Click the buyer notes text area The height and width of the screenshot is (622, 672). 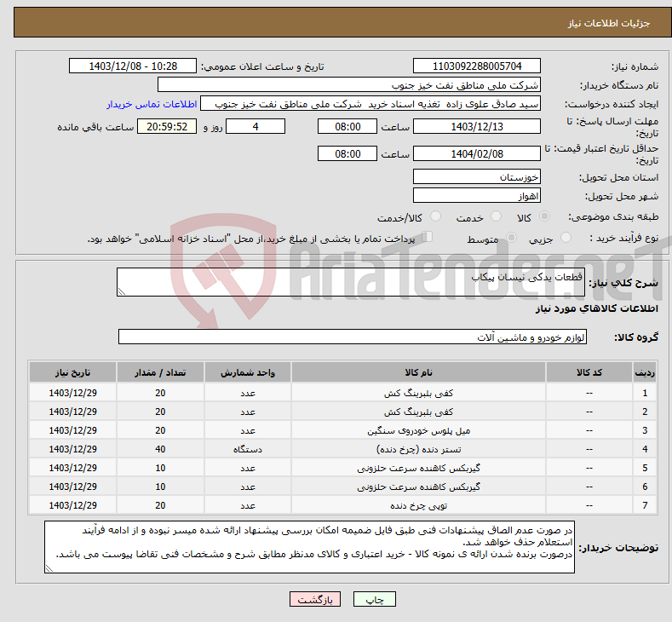point(309,547)
